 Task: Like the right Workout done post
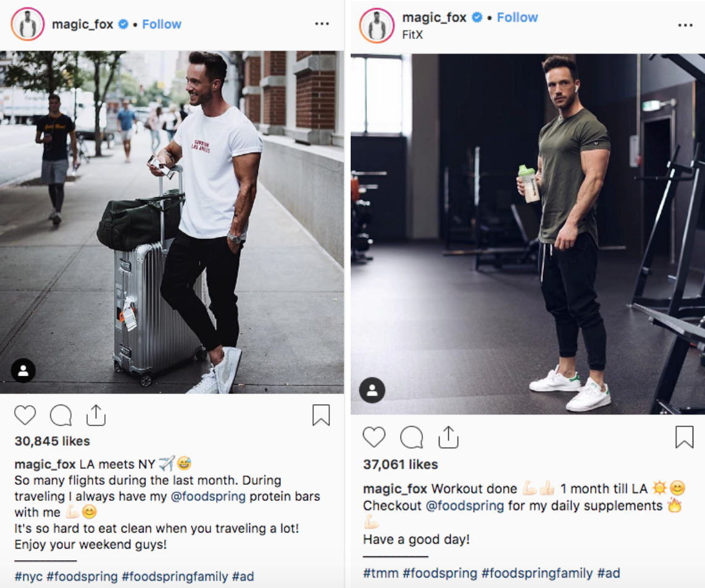(374, 437)
